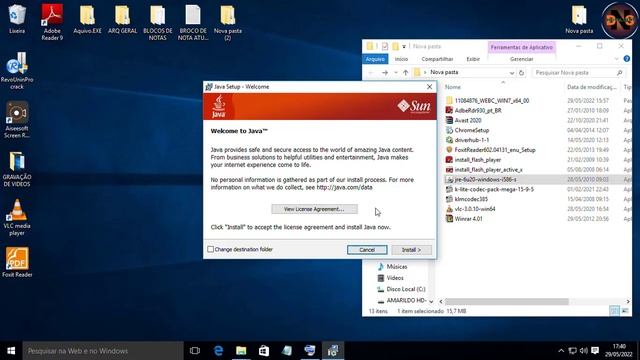
Task: Click Explorer help question mark icon
Action: tap(627, 59)
